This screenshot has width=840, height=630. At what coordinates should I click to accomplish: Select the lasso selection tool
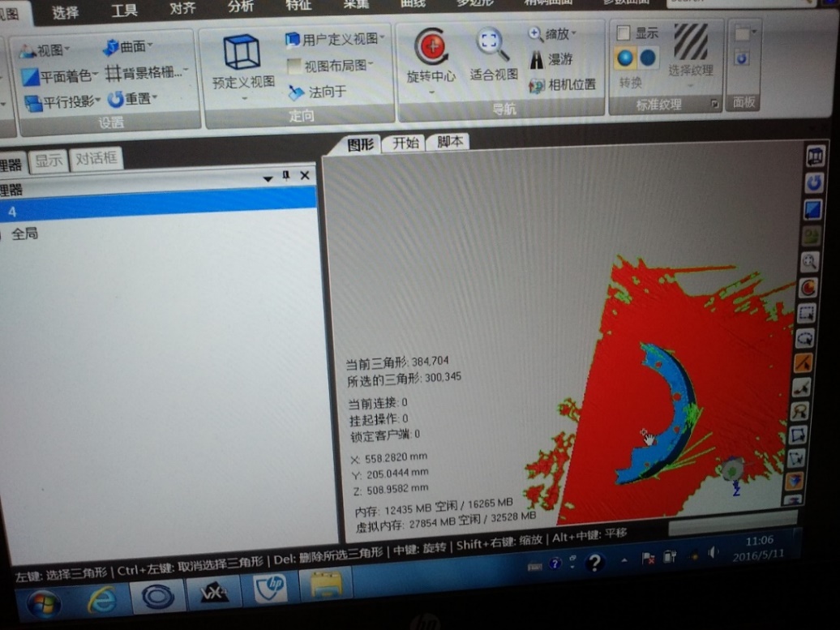coord(799,411)
